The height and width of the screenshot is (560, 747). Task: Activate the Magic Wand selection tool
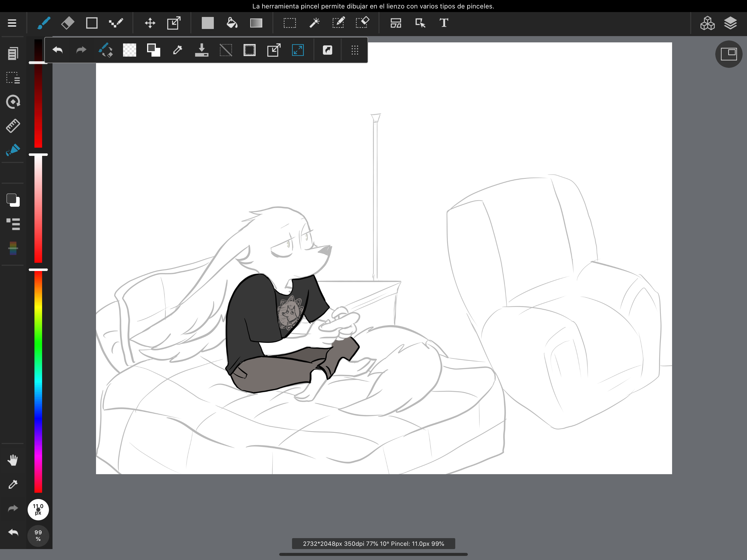(314, 23)
